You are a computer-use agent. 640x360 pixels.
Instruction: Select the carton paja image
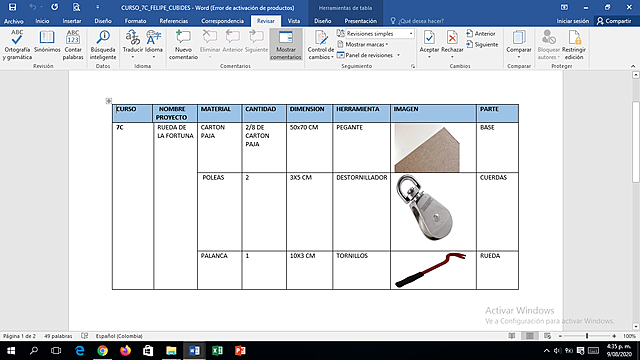tap(427, 148)
